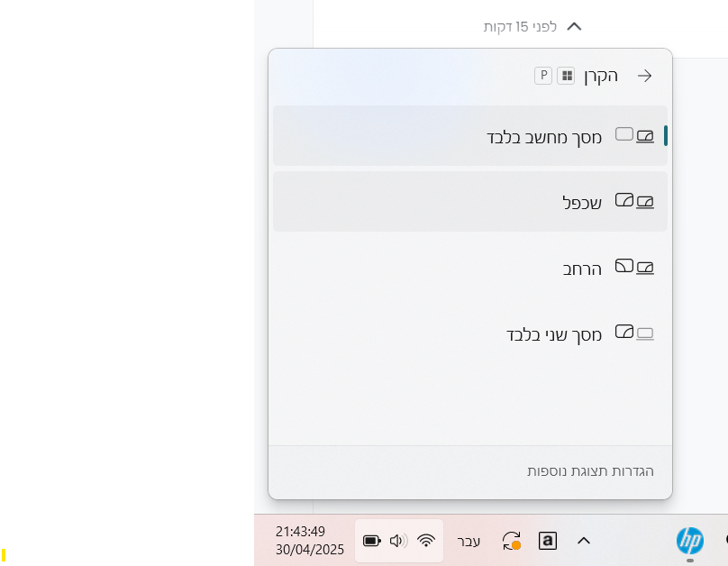Viewport: 728px width, 566px height.
Task: Click the boxed letter 'a' tray icon
Action: [x=548, y=541]
